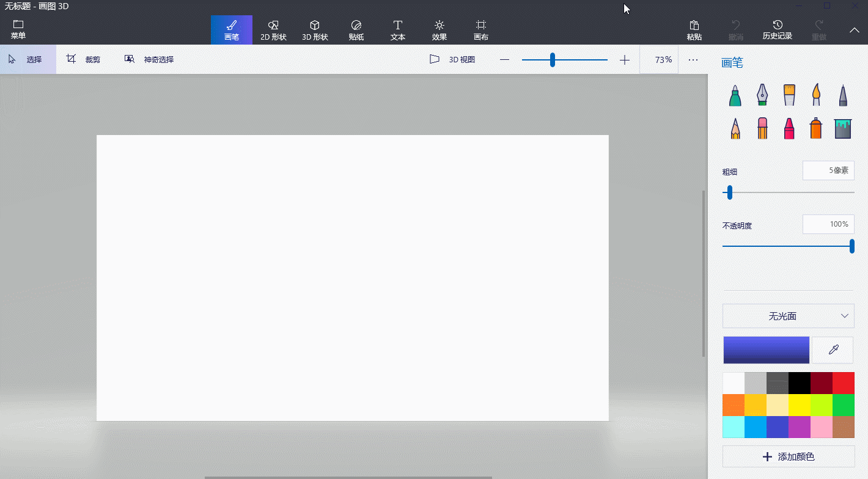Image resolution: width=868 pixels, height=479 pixels.
Task: Select the Pixel pen tool
Action: coord(843,95)
